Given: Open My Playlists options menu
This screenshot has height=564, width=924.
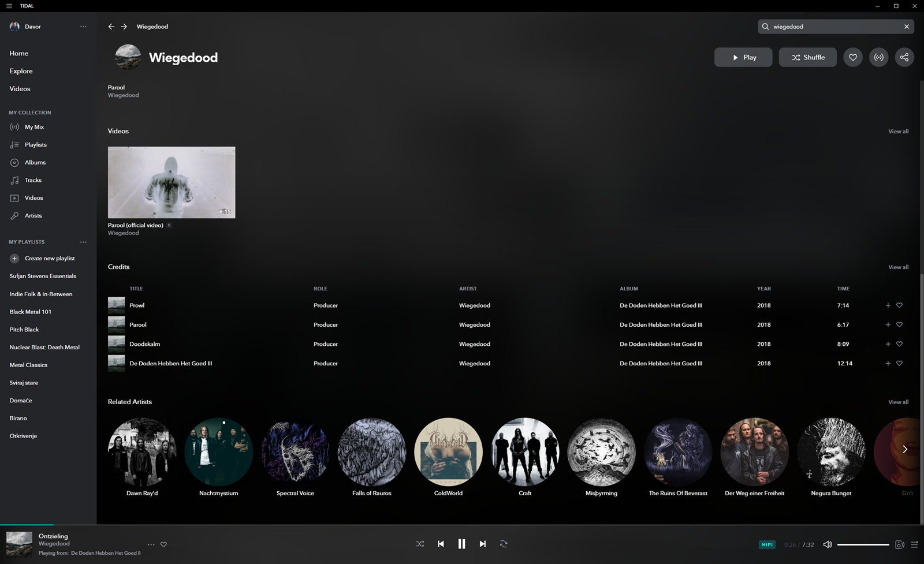Looking at the screenshot, I should point(83,242).
